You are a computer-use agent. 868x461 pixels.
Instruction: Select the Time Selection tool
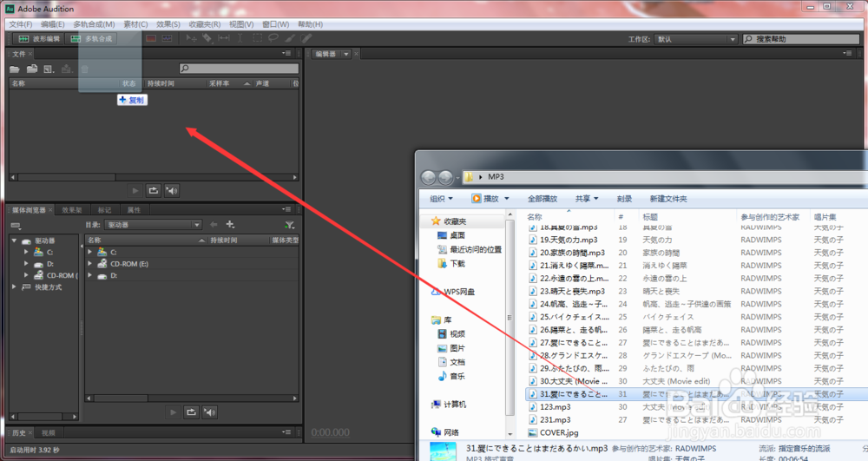click(x=240, y=38)
